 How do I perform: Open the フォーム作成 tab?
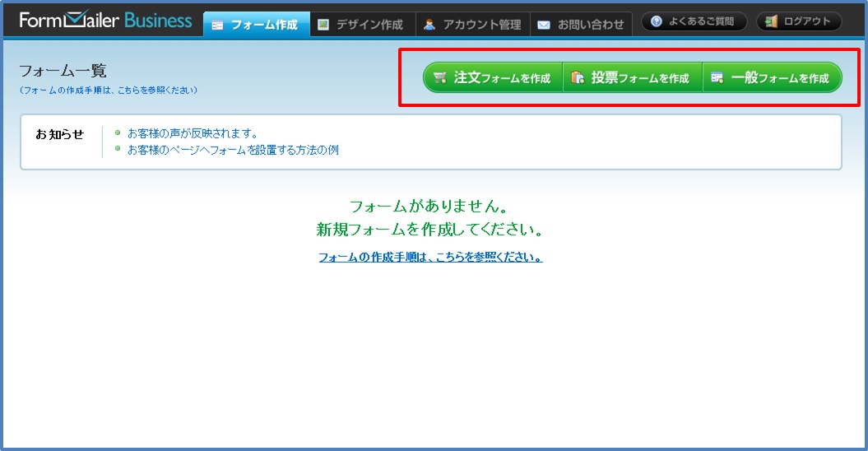click(x=257, y=25)
